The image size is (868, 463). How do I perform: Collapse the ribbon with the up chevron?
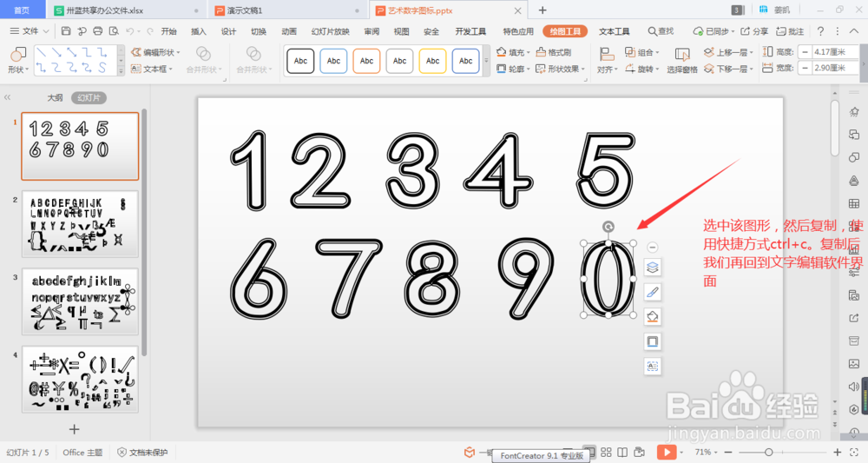[x=854, y=31]
